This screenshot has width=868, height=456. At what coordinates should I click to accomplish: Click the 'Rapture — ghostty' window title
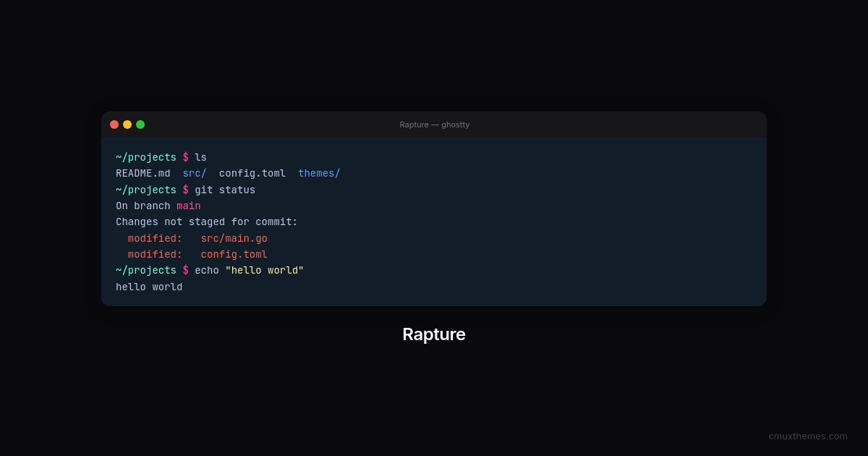click(434, 124)
